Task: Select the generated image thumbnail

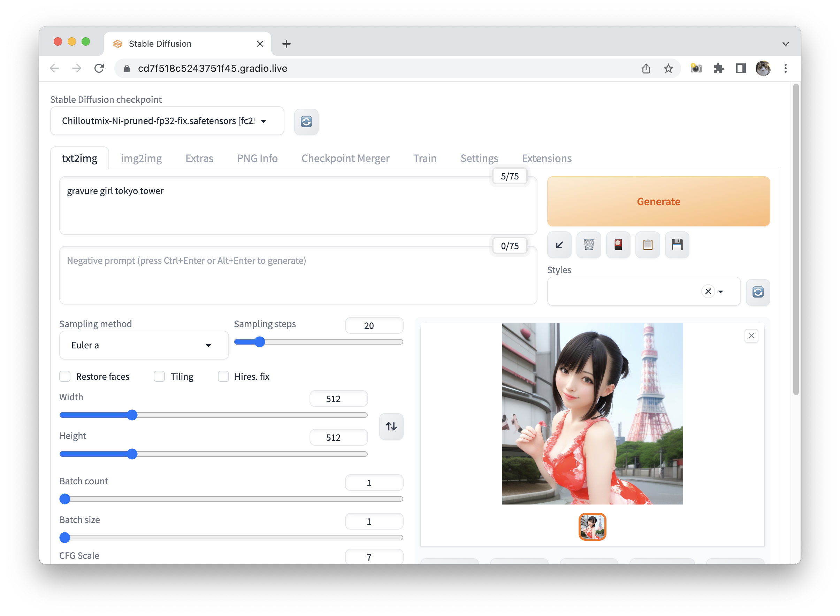Action: coord(592,526)
